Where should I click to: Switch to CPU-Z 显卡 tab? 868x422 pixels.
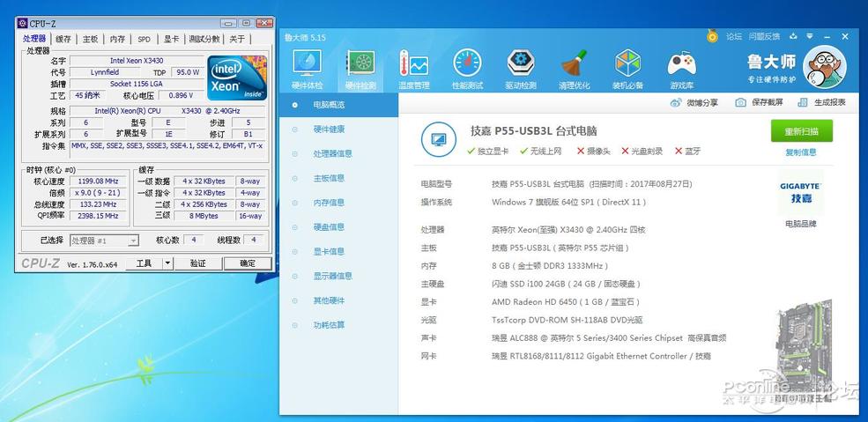pos(171,40)
